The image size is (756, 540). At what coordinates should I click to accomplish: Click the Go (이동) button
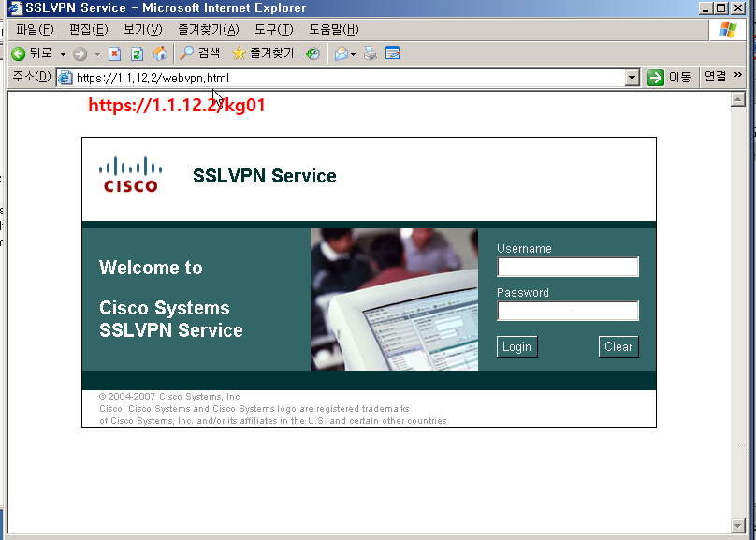point(669,77)
